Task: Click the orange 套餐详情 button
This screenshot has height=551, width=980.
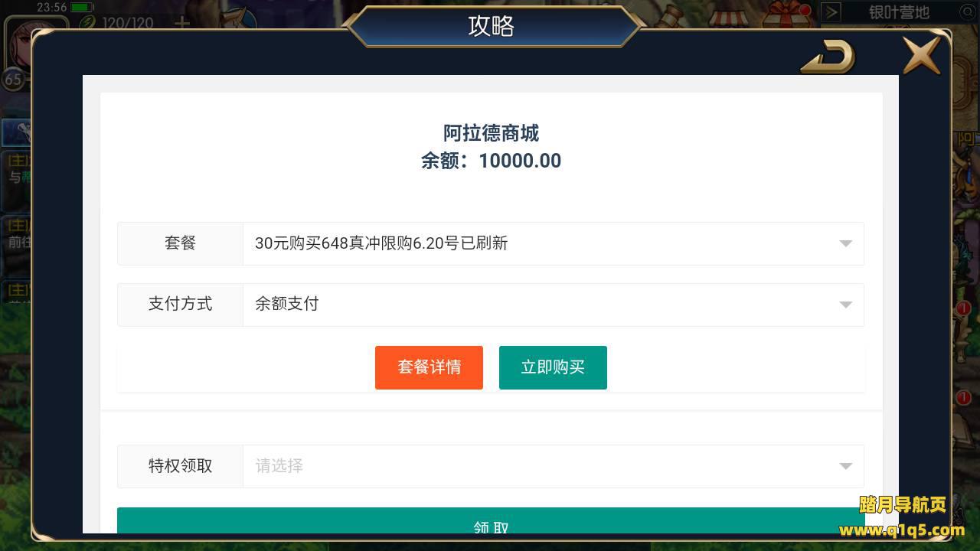Action: point(429,367)
